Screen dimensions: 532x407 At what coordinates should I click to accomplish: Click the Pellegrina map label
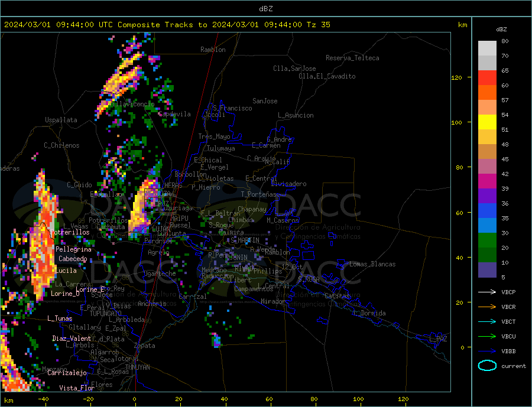pos(74,249)
